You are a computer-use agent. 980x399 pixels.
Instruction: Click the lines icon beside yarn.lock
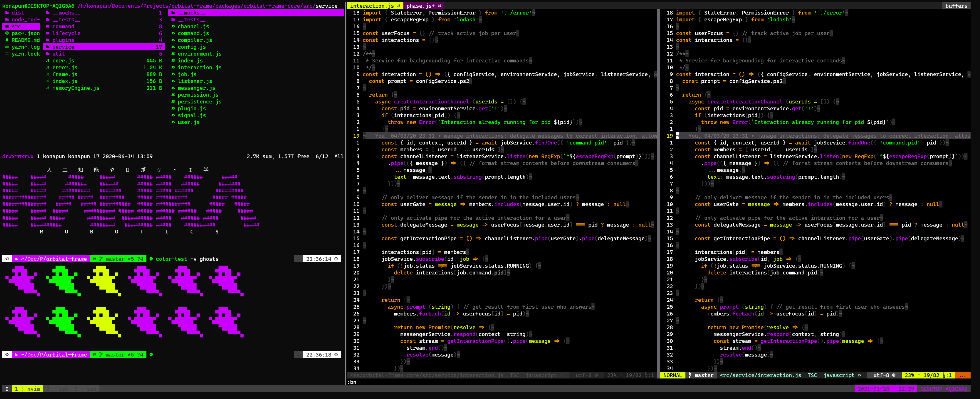7,54
